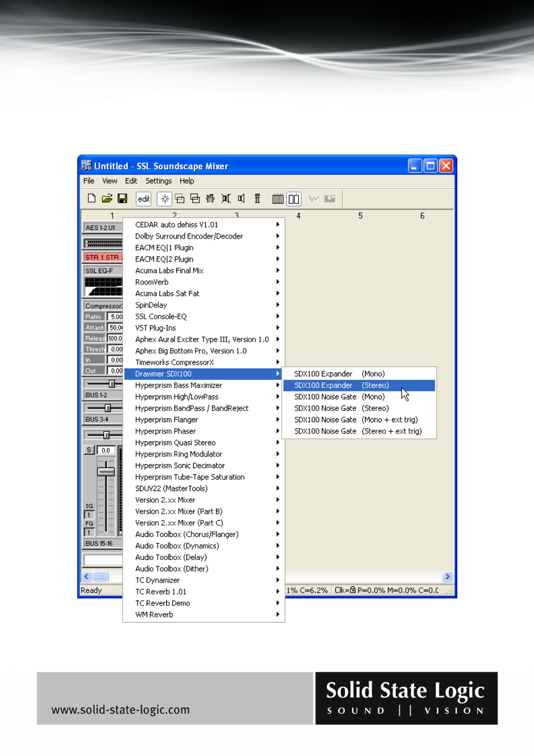Choose SDX100 Noise Gate (Stereo + ext trig)

[358, 431]
